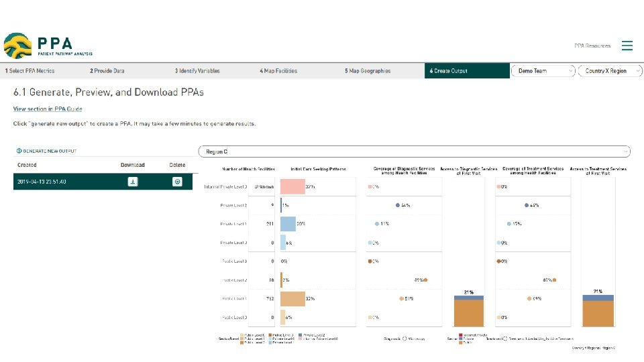Viewport: 644px width, 362px height.
Task: Click the Public Level 1 care seeking bar
Action: pos(292,298)
